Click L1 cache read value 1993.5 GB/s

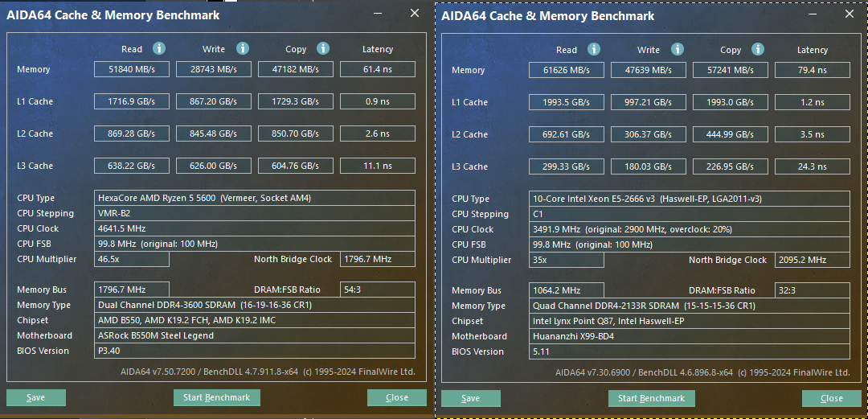click(x=567, y=102)
